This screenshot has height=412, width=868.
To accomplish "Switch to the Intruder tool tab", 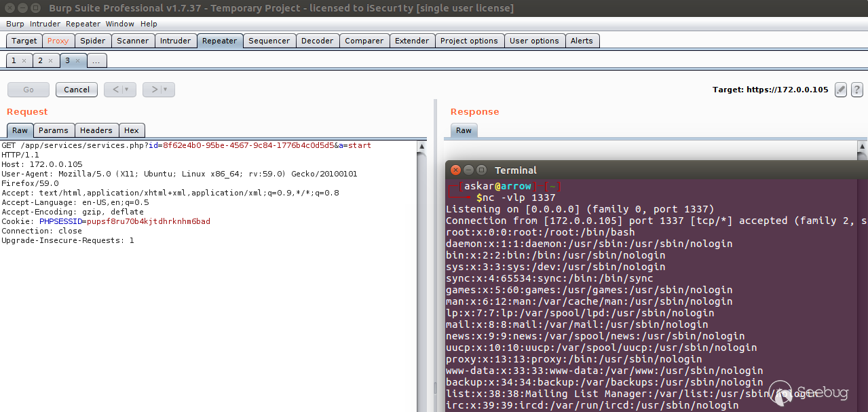I will pyautogui.click(x=176, y=41).
